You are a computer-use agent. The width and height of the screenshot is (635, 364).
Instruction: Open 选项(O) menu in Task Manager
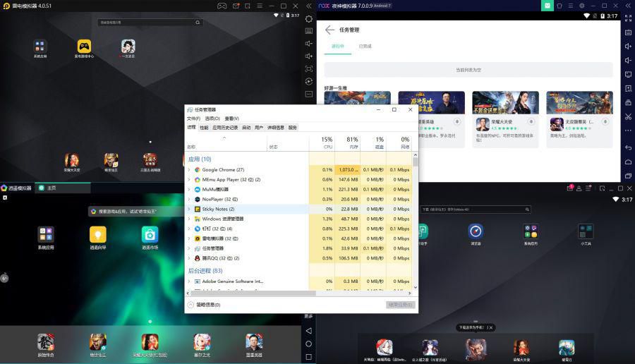[x=212, y=119]
